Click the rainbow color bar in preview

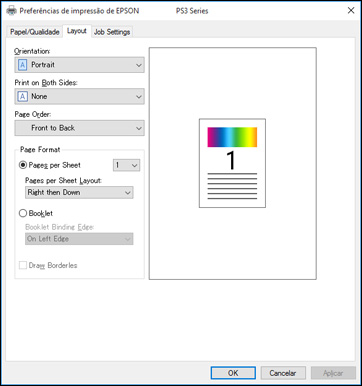[x=232, y=137]
